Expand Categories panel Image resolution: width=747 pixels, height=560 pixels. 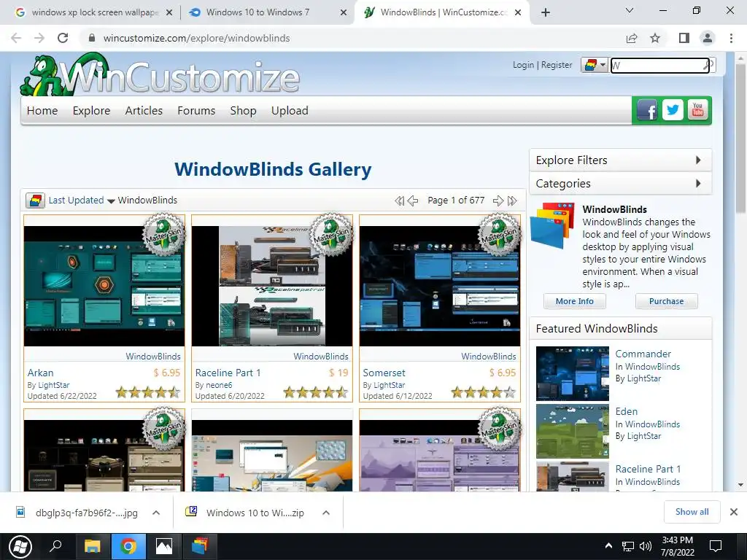click(x=620, y=183)
